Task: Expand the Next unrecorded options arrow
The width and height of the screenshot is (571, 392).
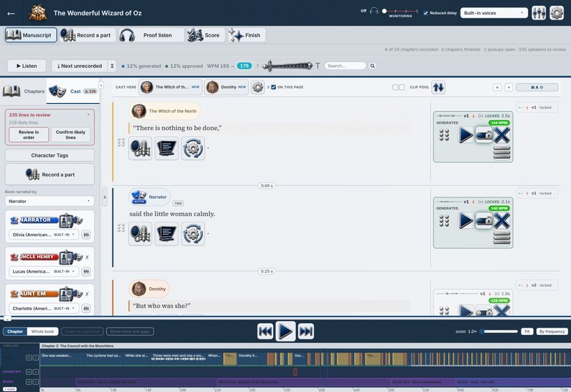Action: tap(112, 66)
